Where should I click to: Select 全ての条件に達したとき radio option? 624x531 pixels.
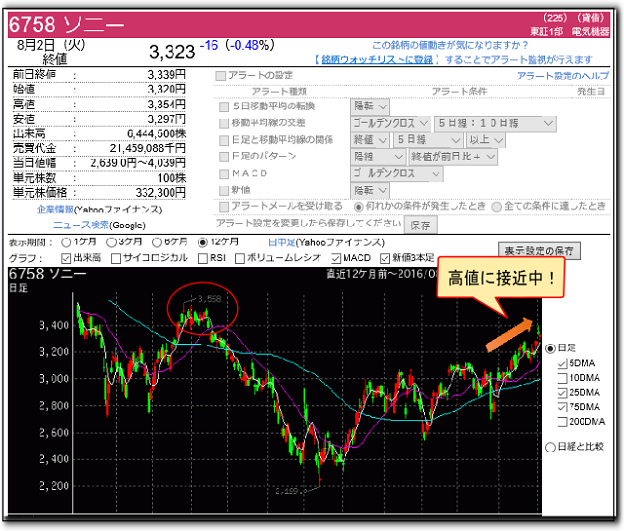[496, 207]
